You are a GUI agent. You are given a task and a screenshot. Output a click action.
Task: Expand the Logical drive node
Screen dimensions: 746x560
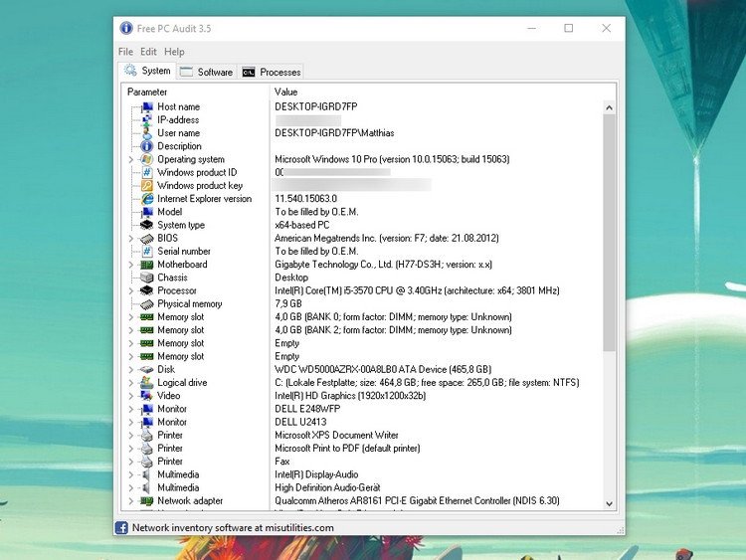tap(131, 383)
